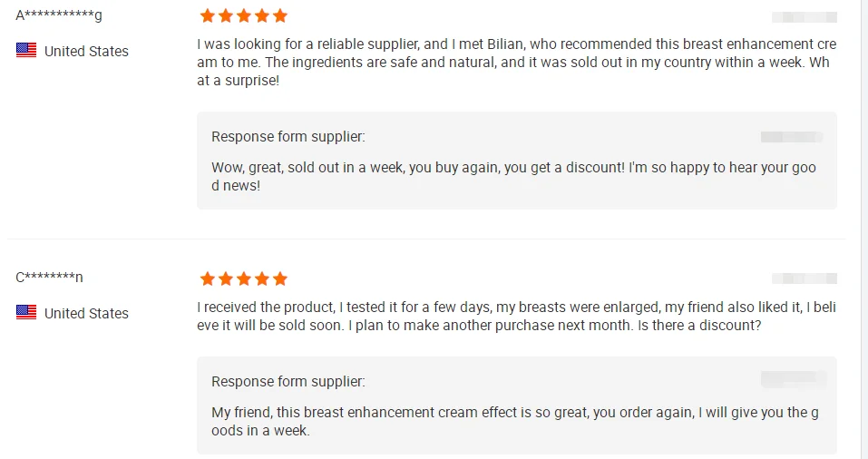
Task: Click the first star of C********n's rating
Action: 208,278
